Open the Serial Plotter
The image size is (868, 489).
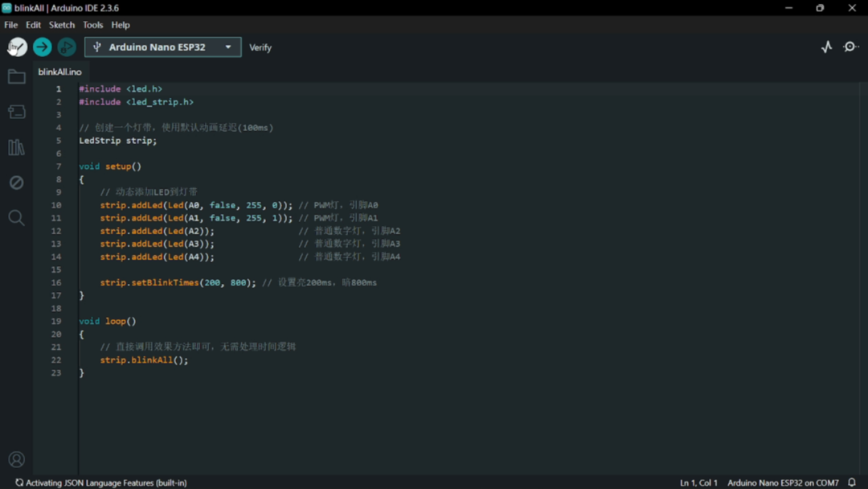point(826,47)
